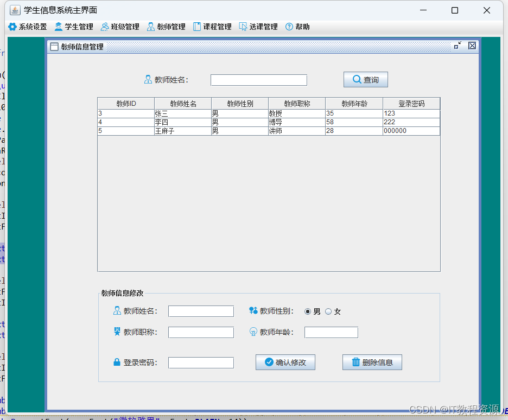
Task: Click the gender icon beside 教师性别
Action: (253, 310)
